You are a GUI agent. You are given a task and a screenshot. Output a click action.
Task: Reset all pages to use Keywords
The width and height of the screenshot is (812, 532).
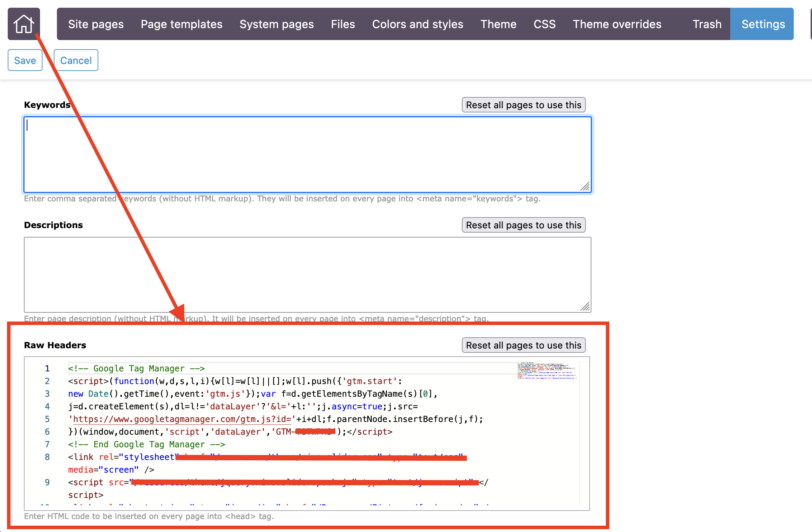click(x=523, y=105)
